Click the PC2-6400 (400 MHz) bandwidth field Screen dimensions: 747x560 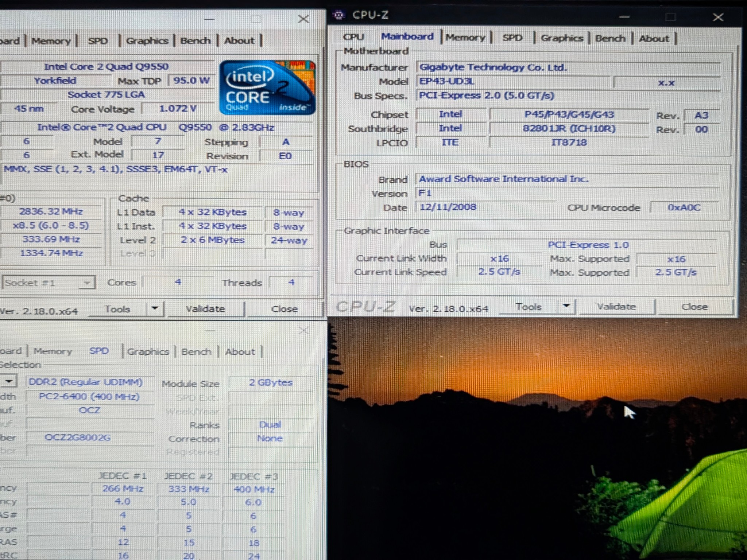(90, 396)
